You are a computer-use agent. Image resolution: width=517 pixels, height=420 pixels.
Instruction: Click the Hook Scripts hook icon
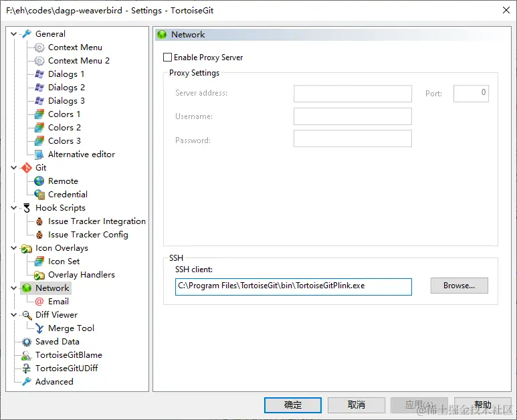27,208
